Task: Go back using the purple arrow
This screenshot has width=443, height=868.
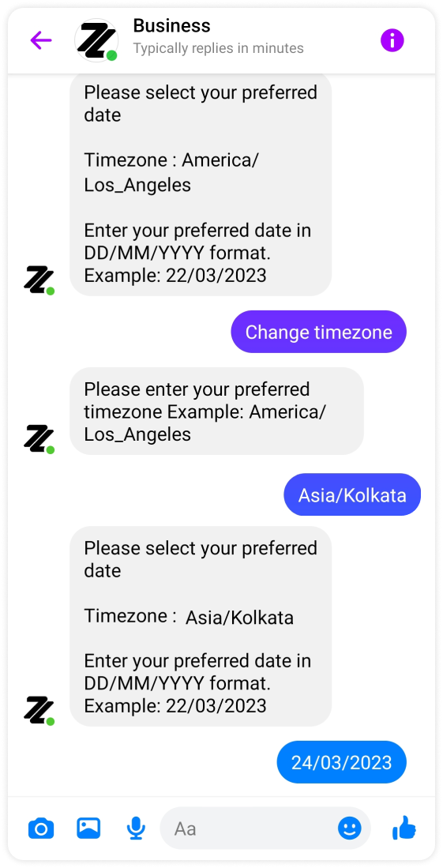Action: click(41, 39)
